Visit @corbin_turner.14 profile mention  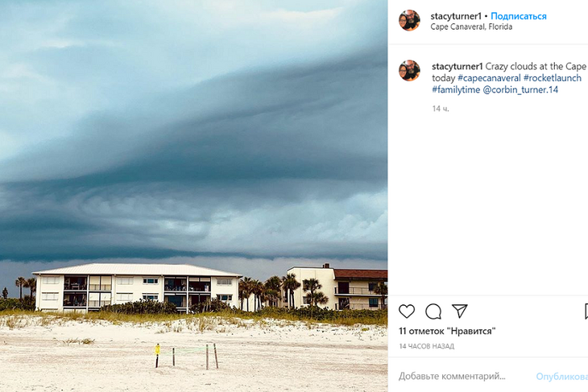(x=520, y=89)
